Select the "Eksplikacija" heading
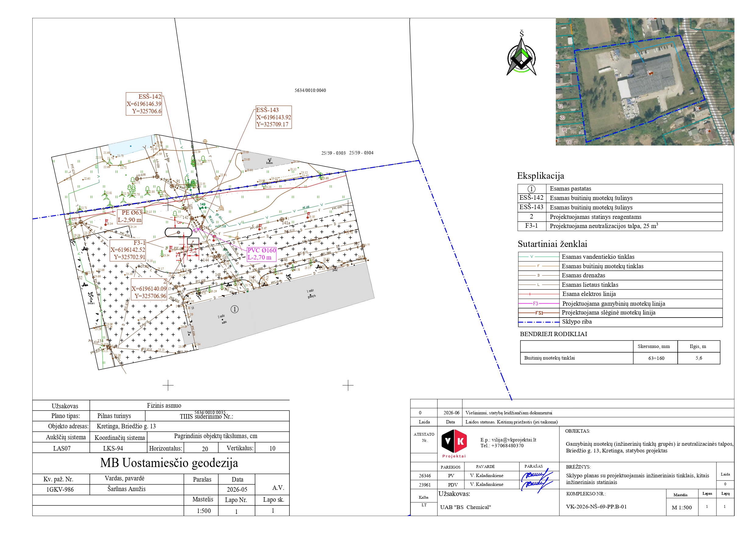This screenshot has height=534, width=756. click(540, 176)
